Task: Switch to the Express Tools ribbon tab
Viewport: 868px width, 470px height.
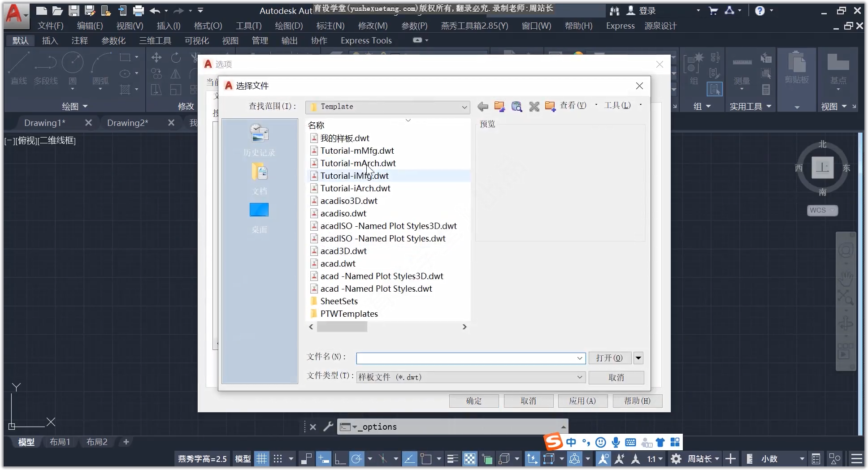Action: tap(366, 40)
